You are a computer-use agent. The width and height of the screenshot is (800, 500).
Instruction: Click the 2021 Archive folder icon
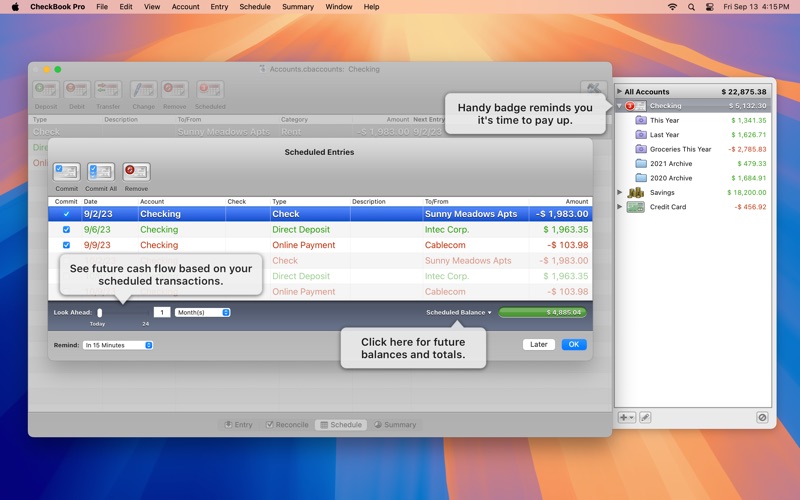tap(641, 163)
